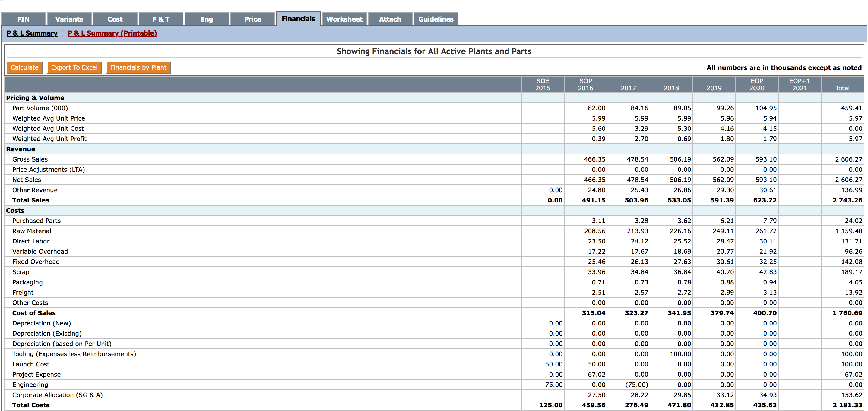Select the Total Sales row label
This screenshot has width=868, height=411.
[31, 200]
